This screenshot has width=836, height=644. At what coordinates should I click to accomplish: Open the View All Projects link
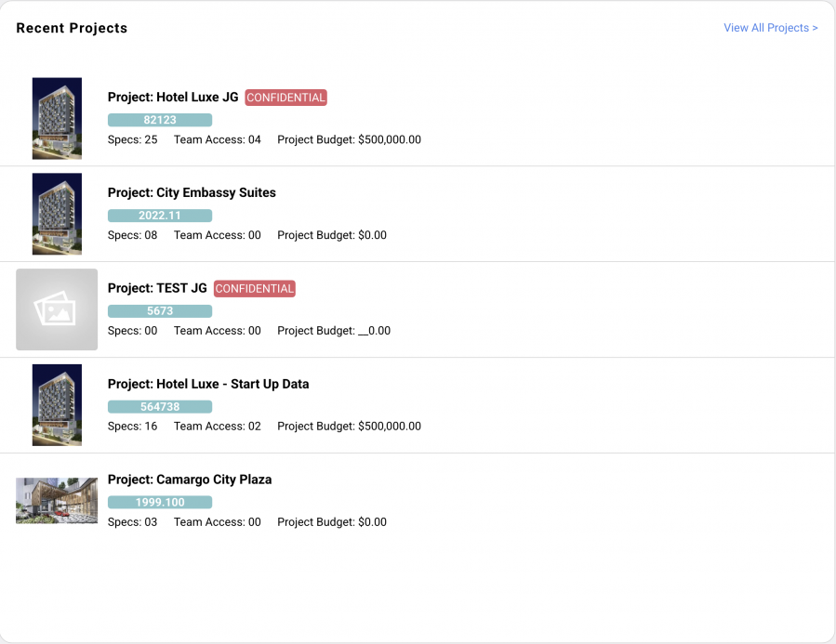pos(770,28)
